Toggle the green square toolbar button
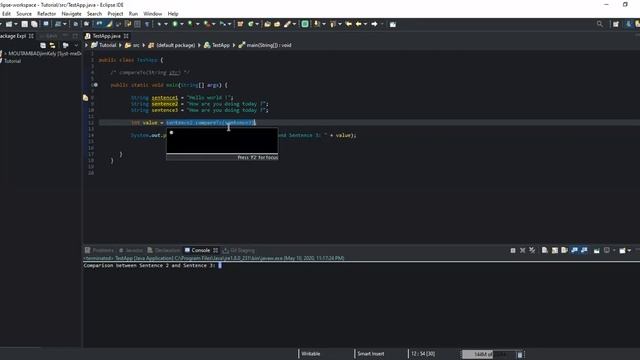This screenshot has height=360, width=640. (x=305, y=24)
